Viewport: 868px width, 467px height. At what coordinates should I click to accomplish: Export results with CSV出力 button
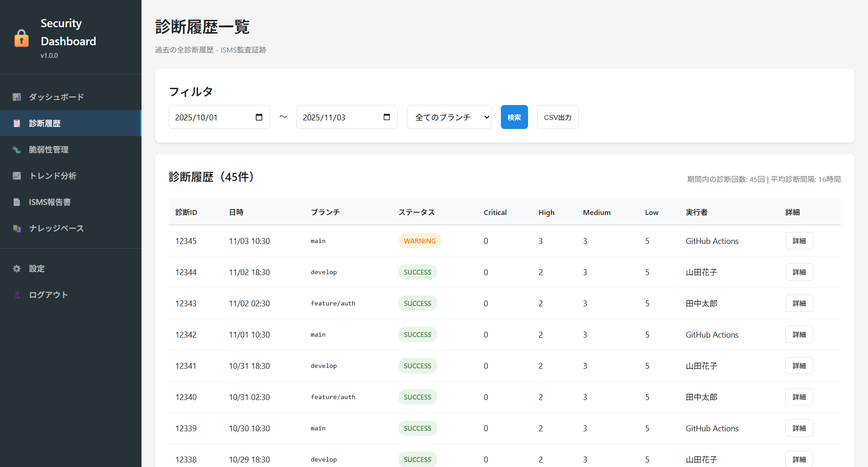[x=557, y=117]
